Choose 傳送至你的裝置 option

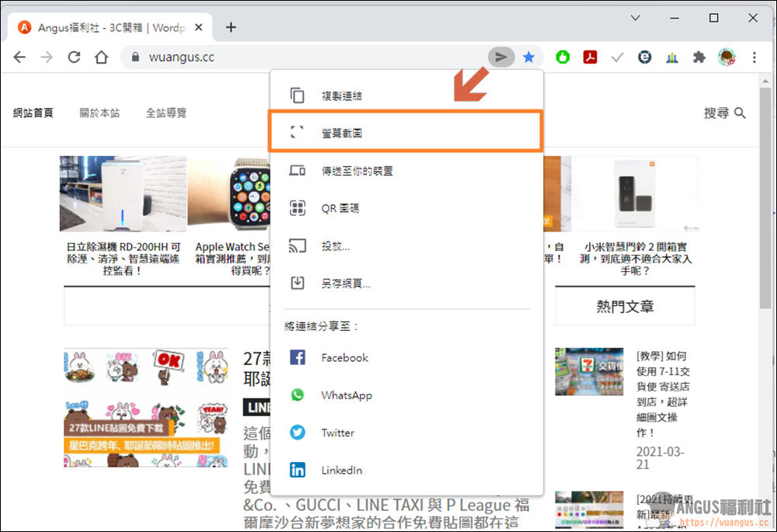406,171
